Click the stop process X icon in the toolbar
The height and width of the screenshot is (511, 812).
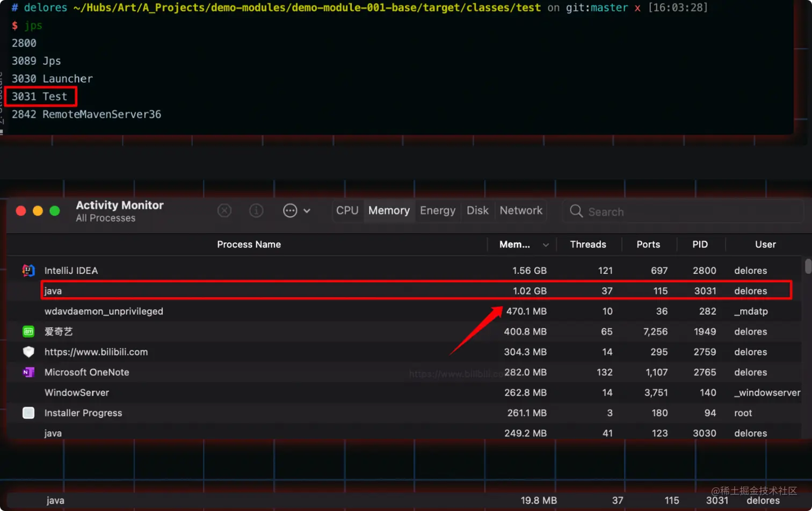pos(224,211)
